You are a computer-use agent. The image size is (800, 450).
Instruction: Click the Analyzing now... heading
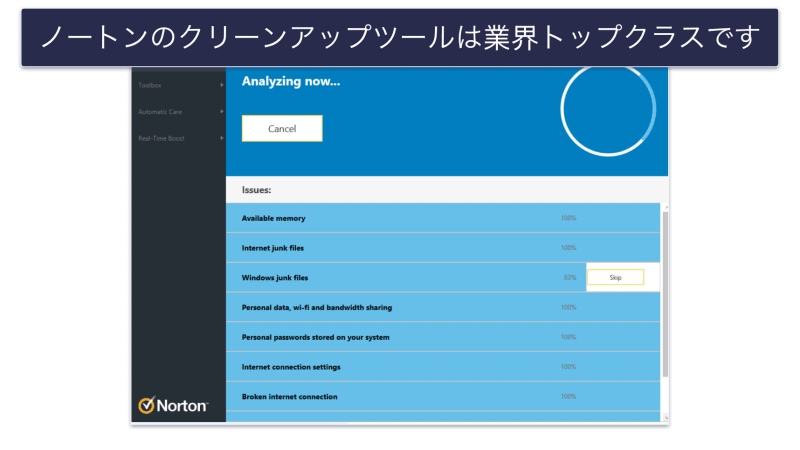coord(291,82)
